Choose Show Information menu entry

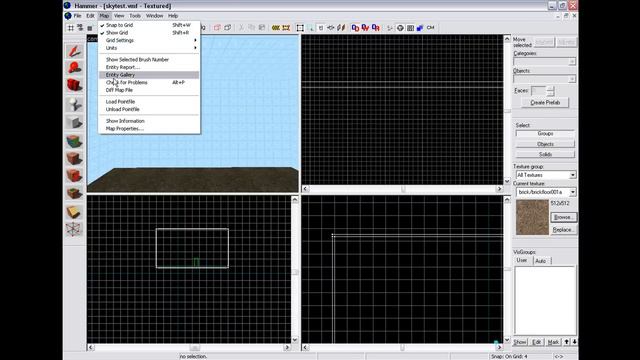pyautogui.click(x=149, y=121)
